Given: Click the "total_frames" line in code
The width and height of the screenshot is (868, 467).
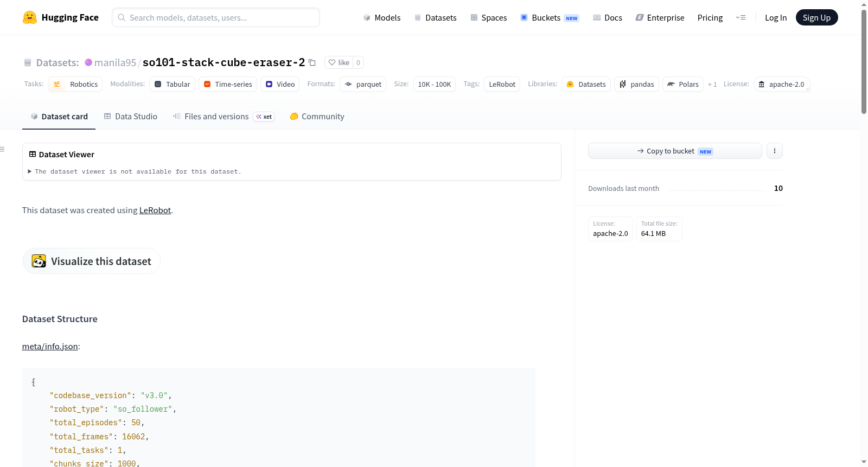Looking at the screenshot, I should tap(99, 437).
